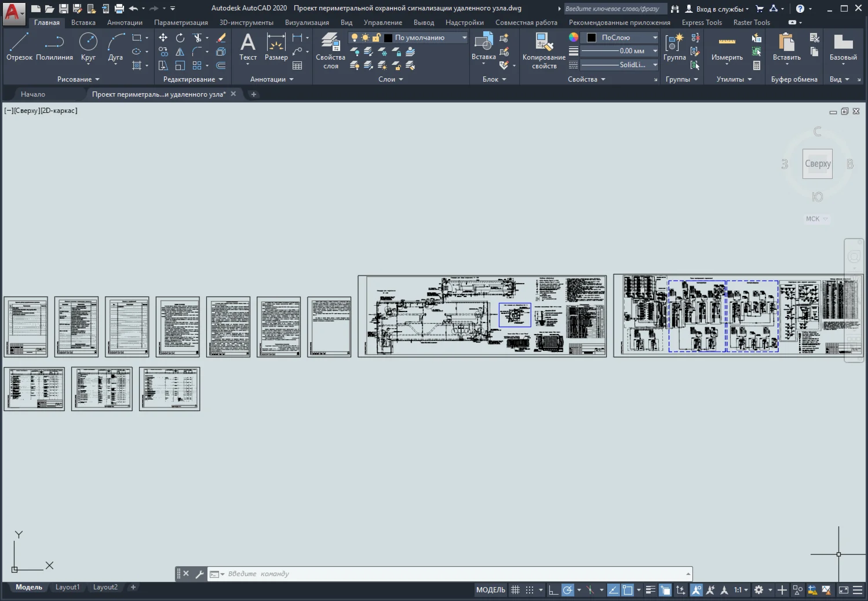868x601 pixels.
Task: Click the Сверху face of ViewCube
Action: pos(818,164)
